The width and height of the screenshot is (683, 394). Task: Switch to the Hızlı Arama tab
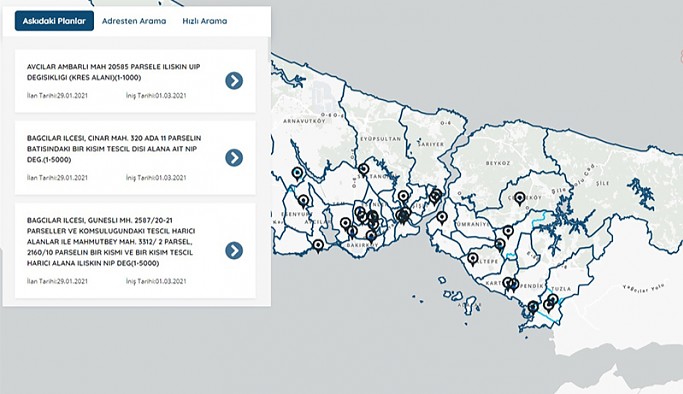tap(205, 21)
